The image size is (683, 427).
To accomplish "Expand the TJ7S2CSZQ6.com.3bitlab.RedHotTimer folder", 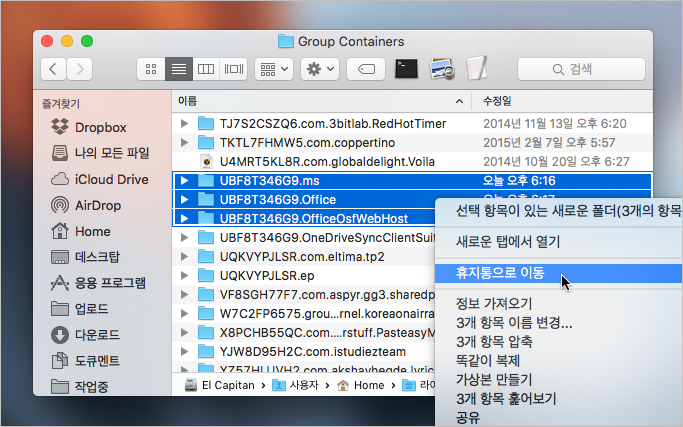I will (x=184, y=124).
